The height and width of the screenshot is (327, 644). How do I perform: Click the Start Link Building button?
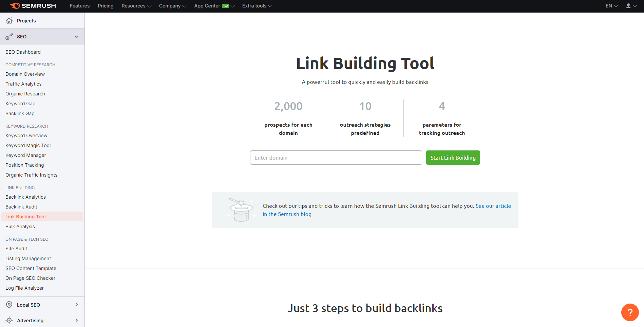point(453,158)
